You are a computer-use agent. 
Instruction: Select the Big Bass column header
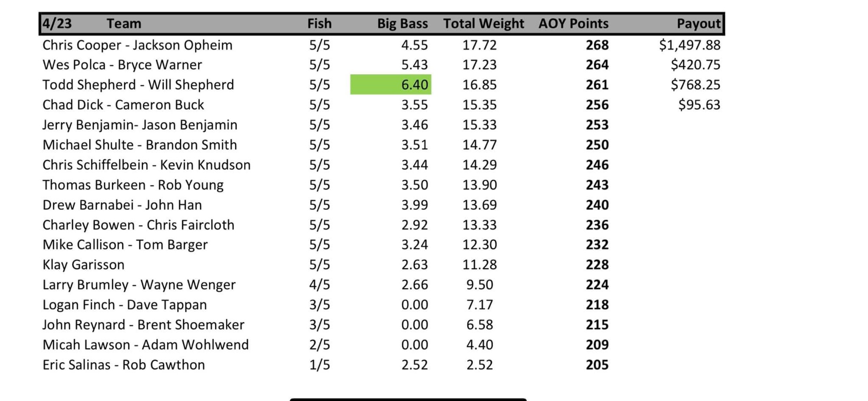(x=402, y=23)
